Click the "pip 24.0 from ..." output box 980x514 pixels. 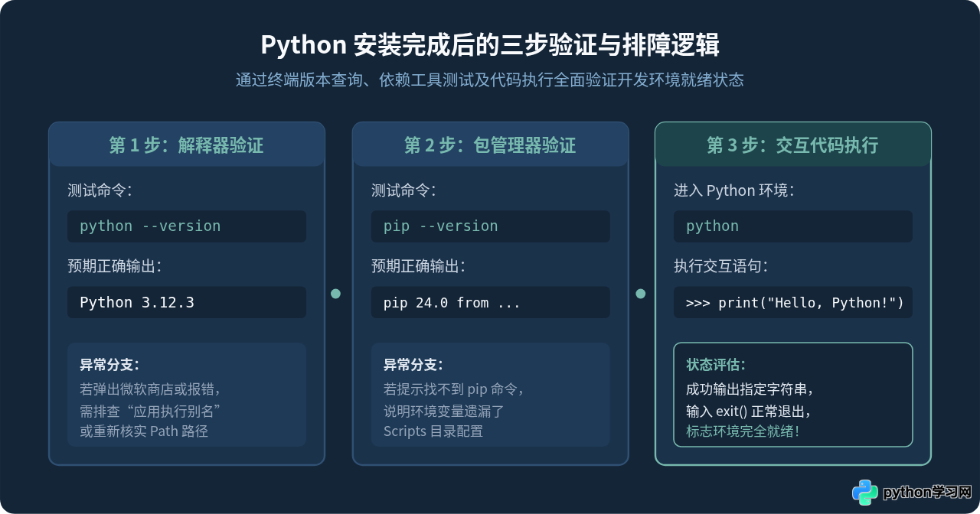click(x=491, y=303)
